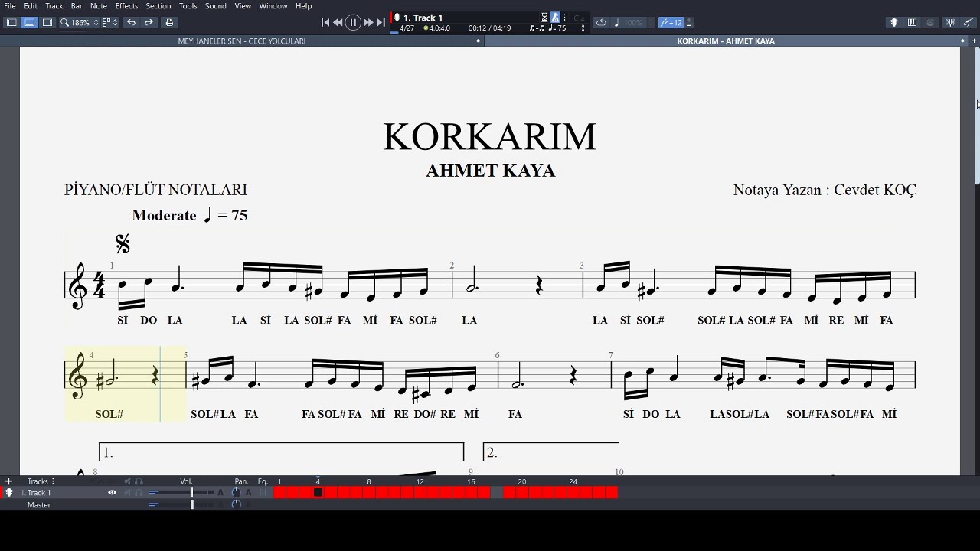Select the 1. Track 1 row name

pos(36,493)
